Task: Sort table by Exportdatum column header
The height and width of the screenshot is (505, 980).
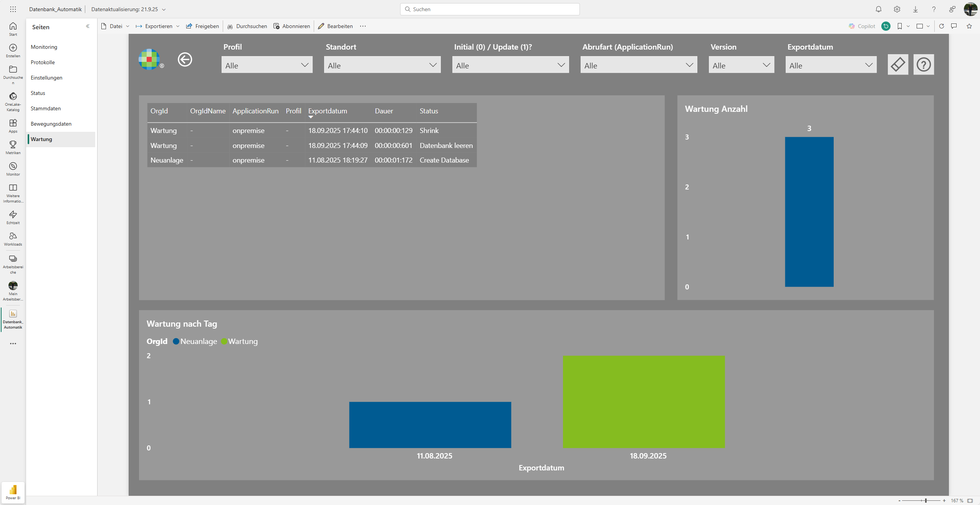Action: coord(328,111)
